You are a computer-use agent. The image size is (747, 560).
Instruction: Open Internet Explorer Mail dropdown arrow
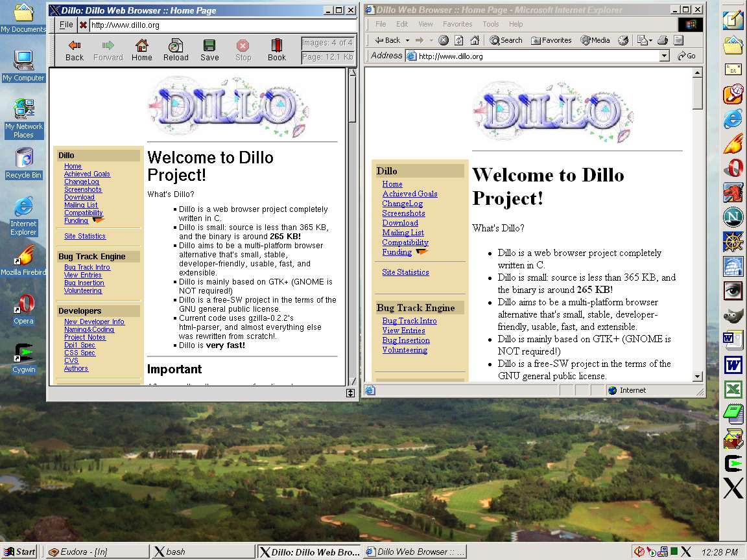[651, 40]
